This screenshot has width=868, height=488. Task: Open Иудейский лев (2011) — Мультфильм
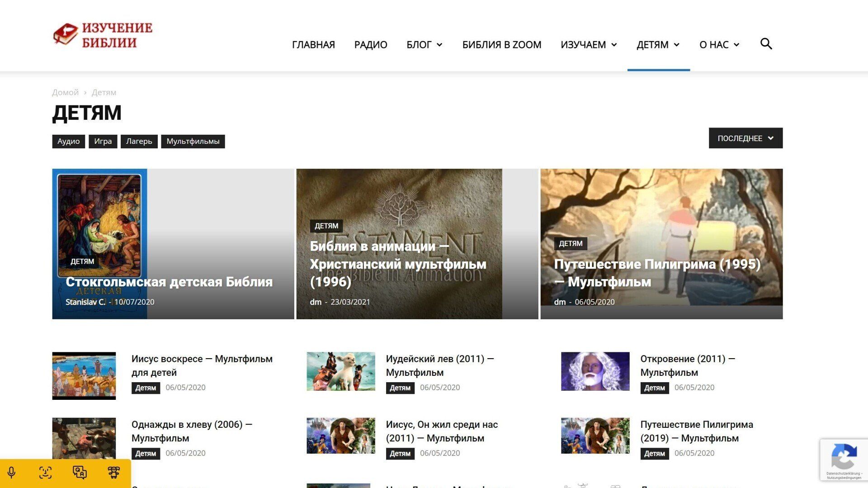(x=440, y=365)
